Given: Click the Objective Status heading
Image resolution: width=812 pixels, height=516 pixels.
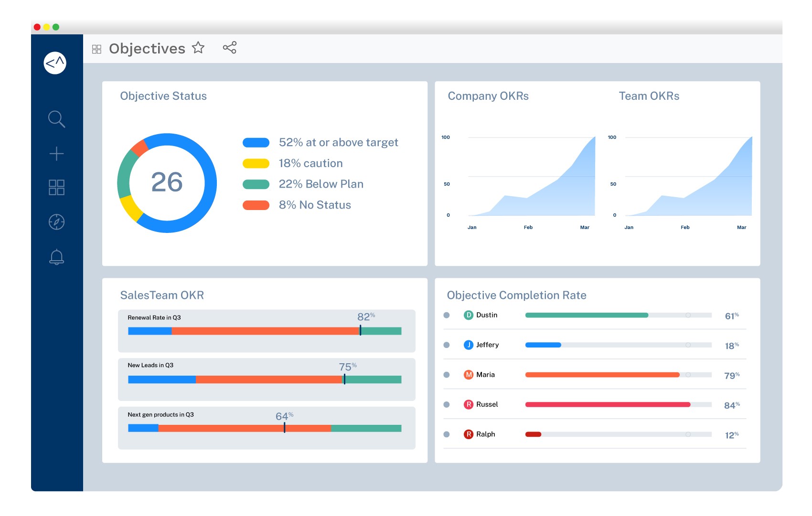Looking at the screenshot, I should click(163, 96).
